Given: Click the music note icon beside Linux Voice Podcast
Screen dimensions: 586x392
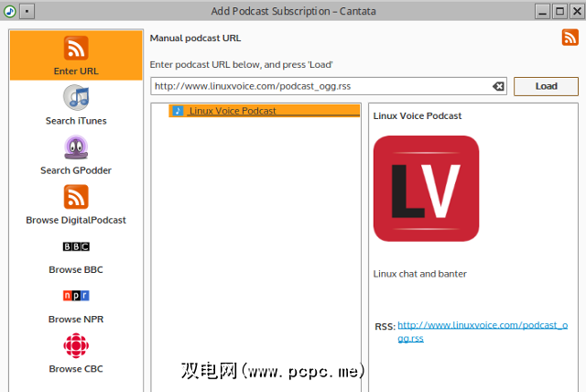Looking at the screenshot, I should click(x=178, y=111).
